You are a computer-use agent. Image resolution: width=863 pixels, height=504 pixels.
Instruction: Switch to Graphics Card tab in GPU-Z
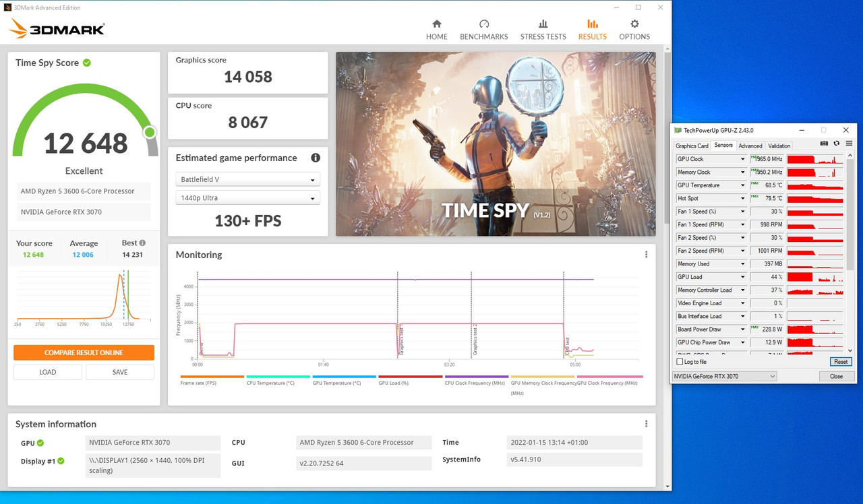692,146
